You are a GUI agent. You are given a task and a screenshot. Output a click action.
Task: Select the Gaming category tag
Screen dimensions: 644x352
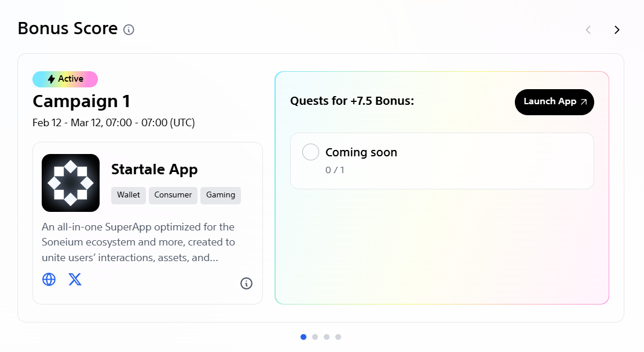[x=221, y=195]
